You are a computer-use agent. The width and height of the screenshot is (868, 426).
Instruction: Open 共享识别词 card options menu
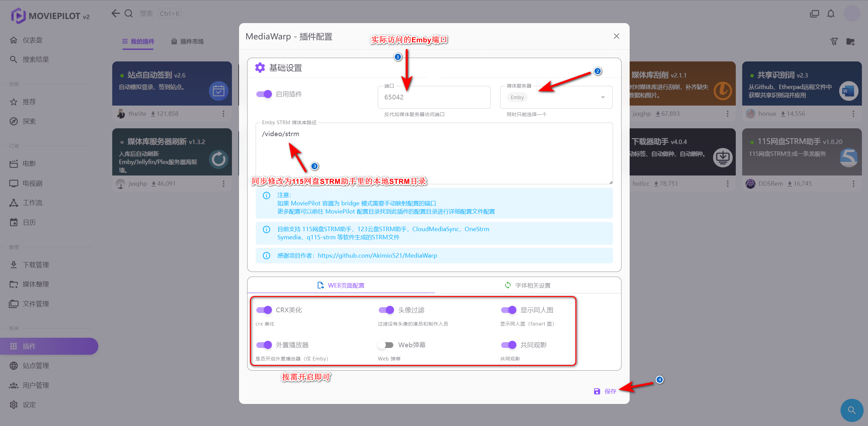pos(853,114)
